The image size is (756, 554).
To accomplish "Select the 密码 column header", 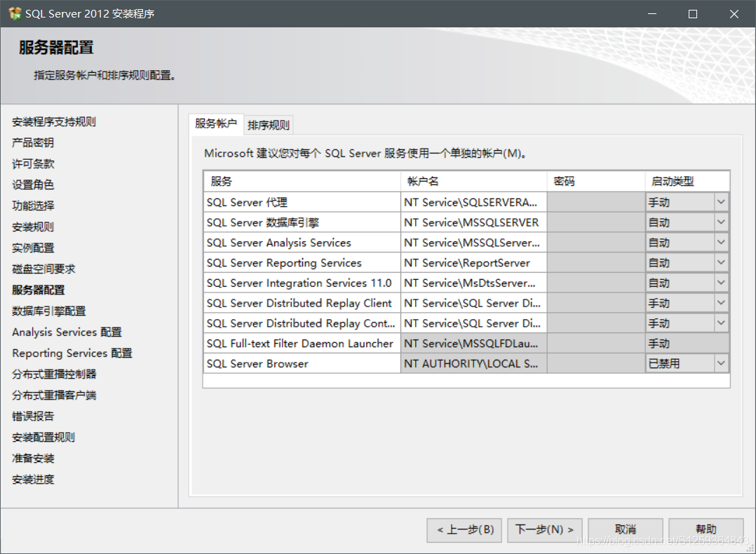I will click(596, 182).
